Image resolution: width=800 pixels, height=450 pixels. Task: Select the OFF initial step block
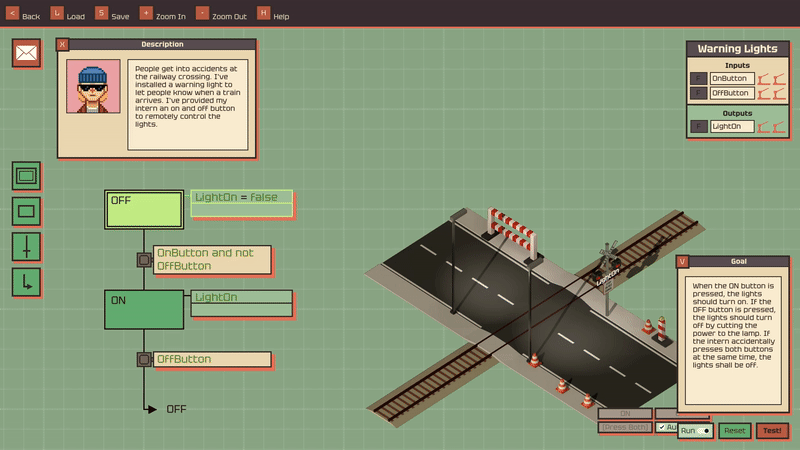tap(144, 210)
